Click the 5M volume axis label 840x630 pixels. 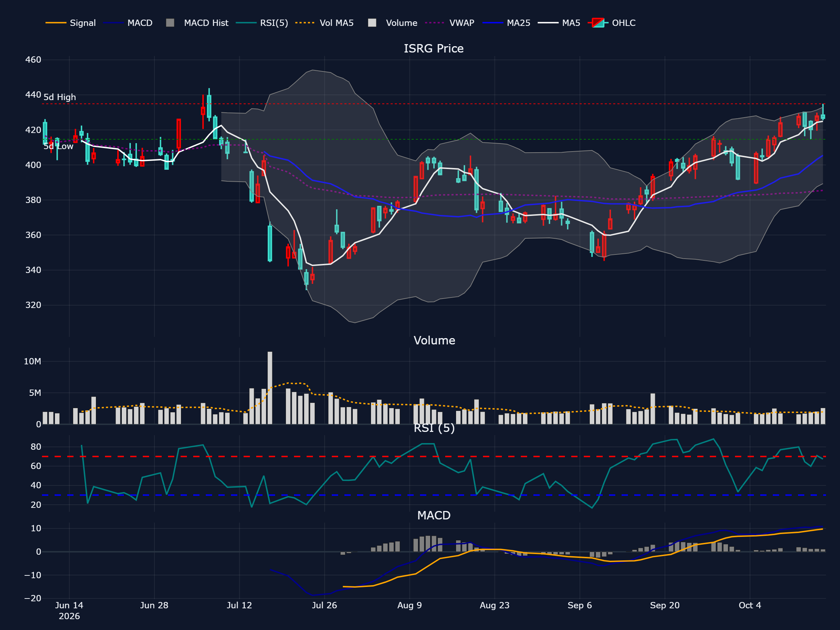[x=35, y=393]
